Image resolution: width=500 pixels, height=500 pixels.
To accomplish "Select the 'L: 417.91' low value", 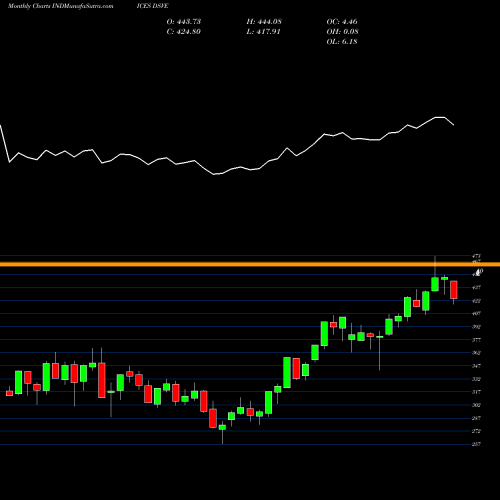I will (263, 32).
